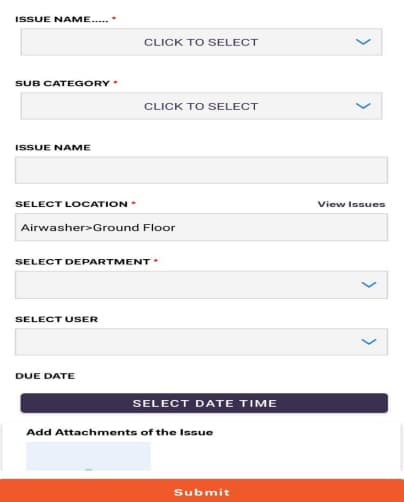Viewport: 404px width, 502px height.
Task: Click the chevron arrow in Sub Category selector
Action: tap(363, 106)
